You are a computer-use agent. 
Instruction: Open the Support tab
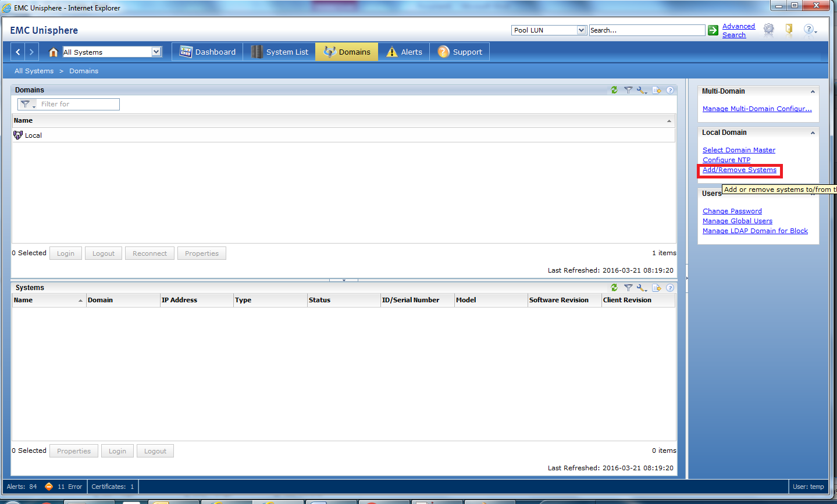(460, 52)
